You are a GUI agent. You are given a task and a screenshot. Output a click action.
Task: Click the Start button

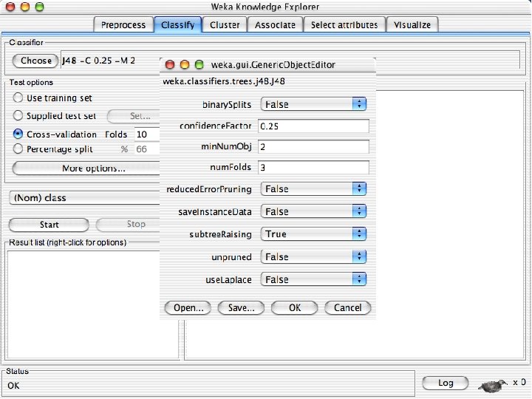point(50,225)
